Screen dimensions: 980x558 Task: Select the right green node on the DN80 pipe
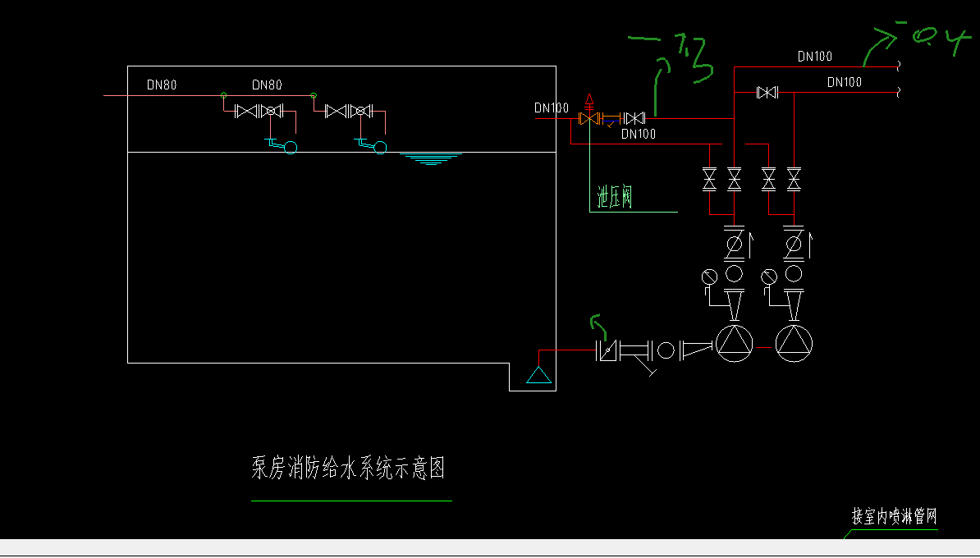tap(314, 95)
